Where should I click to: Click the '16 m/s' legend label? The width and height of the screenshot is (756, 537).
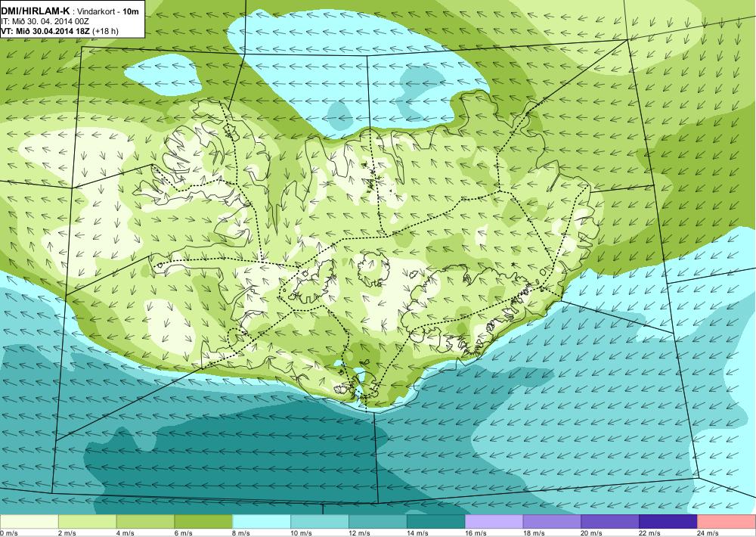(x=476, y=533)
